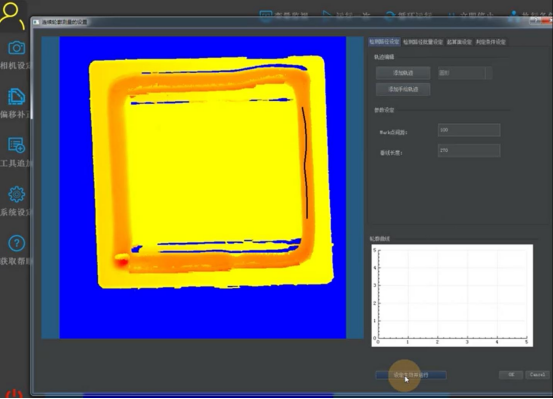Open the camera settings icon in the sidebar
The width and height of the screenshot is (553, 399).
17,48
